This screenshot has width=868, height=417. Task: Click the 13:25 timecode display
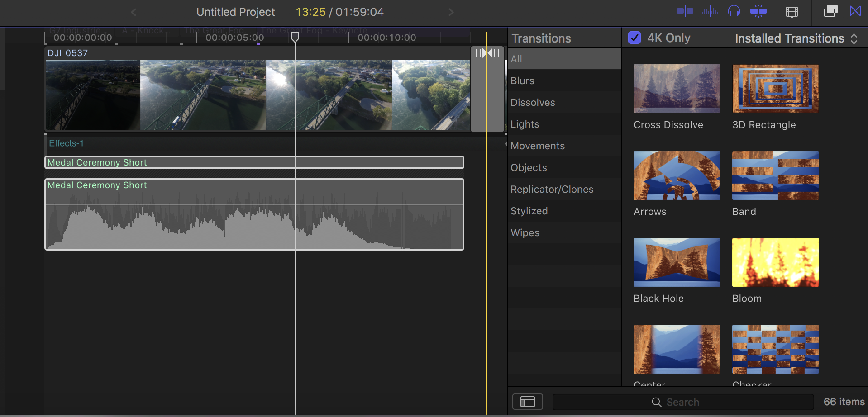(310, 12)
